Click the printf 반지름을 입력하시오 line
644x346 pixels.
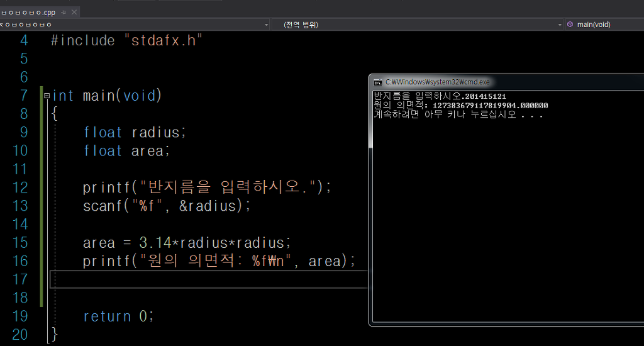tap(207, 187)
